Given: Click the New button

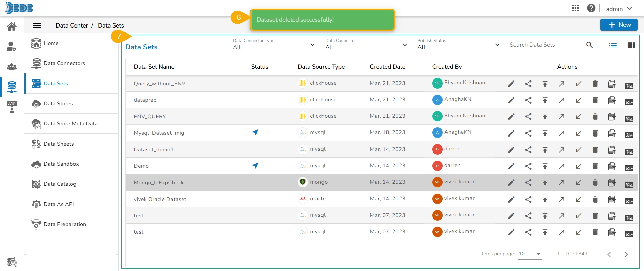Looking at the screenshot, I should tap(618, 25).
